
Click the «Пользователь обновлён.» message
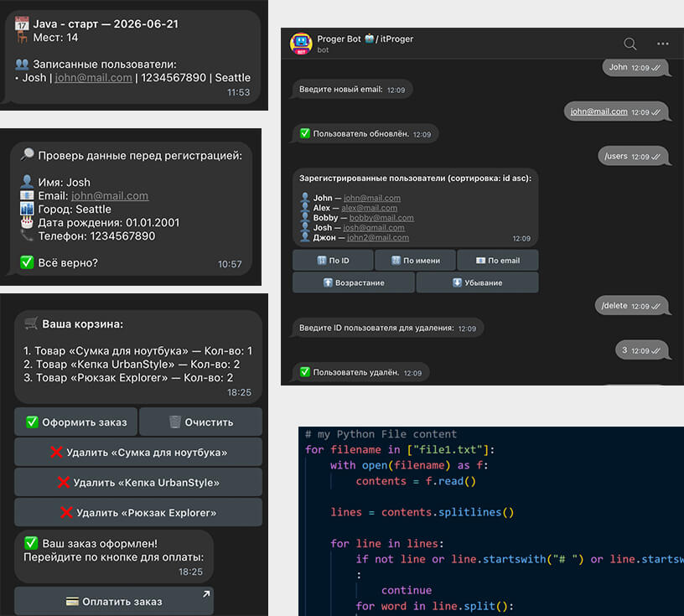365,134
